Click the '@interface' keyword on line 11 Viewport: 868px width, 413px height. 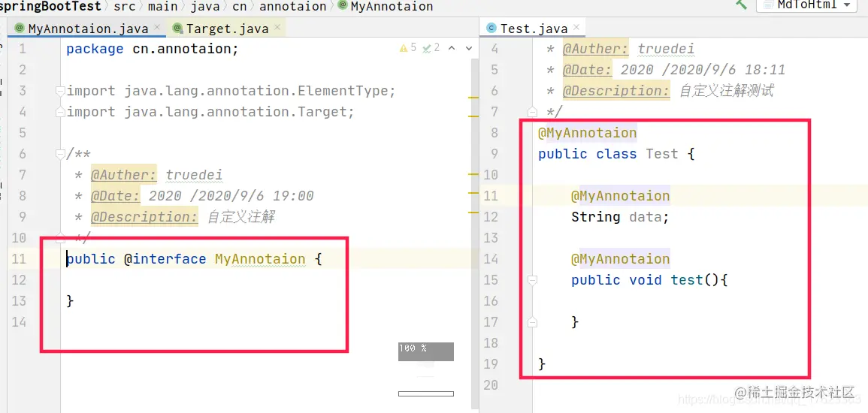[x=165, y=259]
